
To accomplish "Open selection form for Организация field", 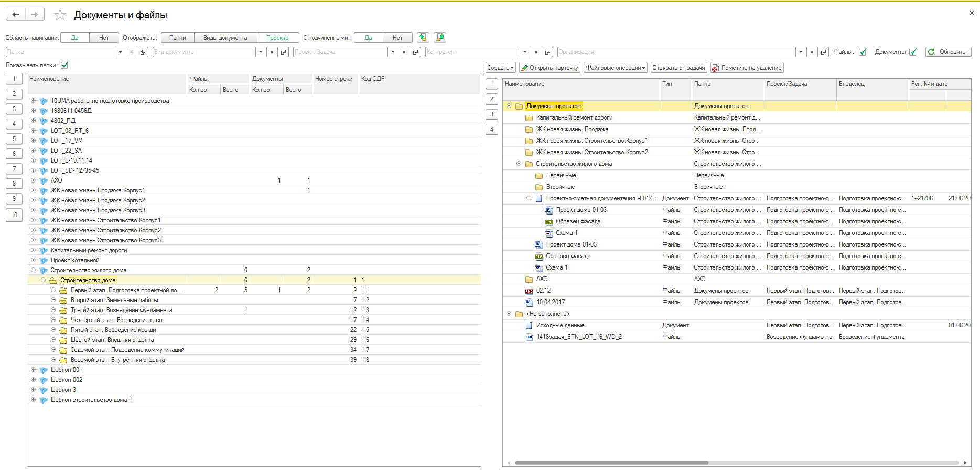I will [x=823, y=52].
